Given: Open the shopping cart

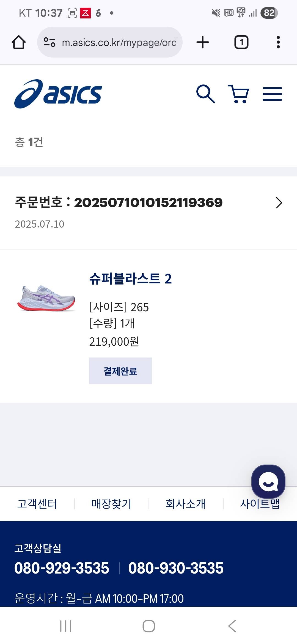Looking at the screenshot, I should click(238, 94).
